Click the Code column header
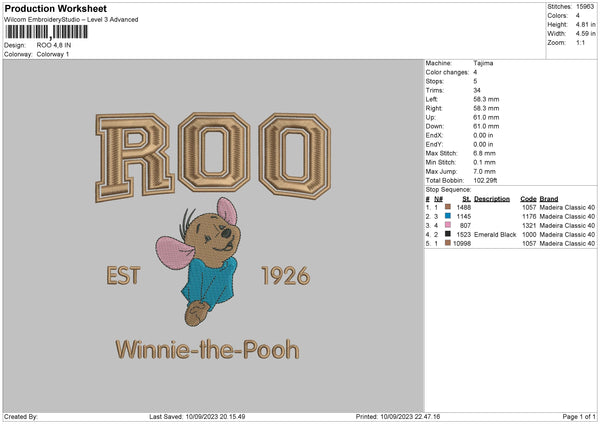 (x=528, y=198)
